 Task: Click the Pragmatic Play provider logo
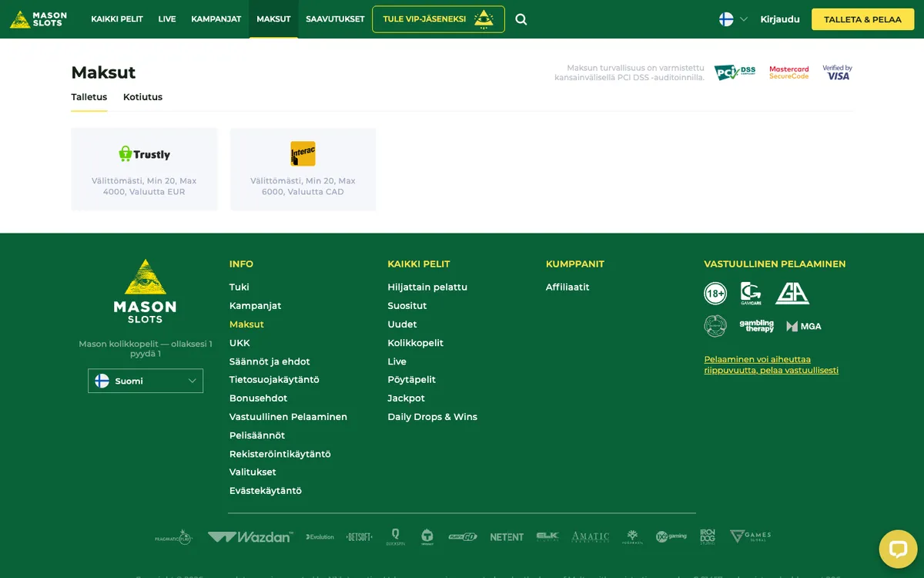[173, 537]
